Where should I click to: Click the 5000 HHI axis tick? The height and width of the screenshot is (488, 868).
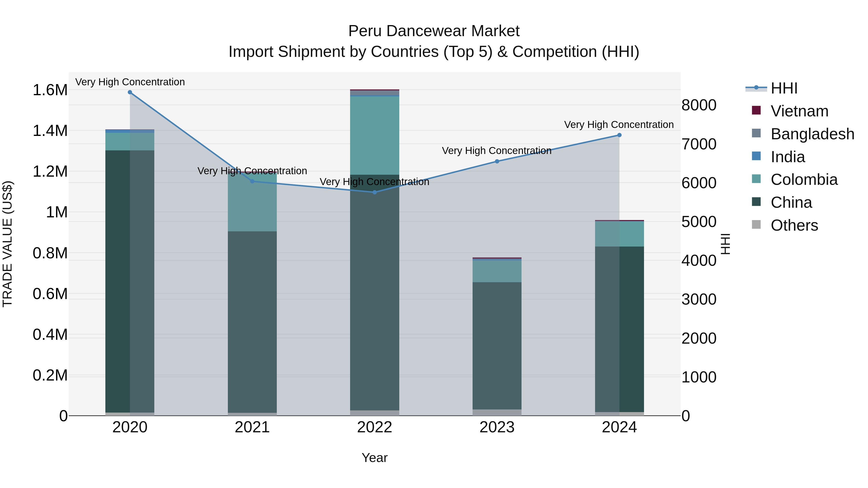coord(699,222)
